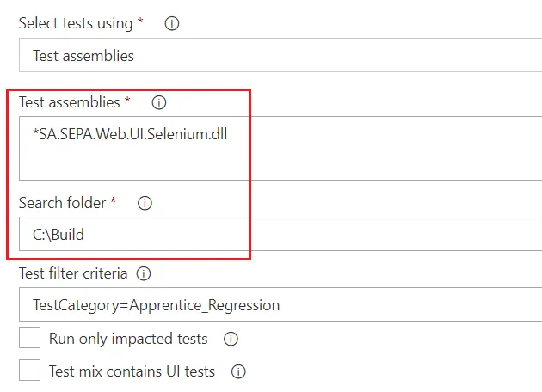Click the Select tests using label
This screenshot has width=542, height=392.
76,24
